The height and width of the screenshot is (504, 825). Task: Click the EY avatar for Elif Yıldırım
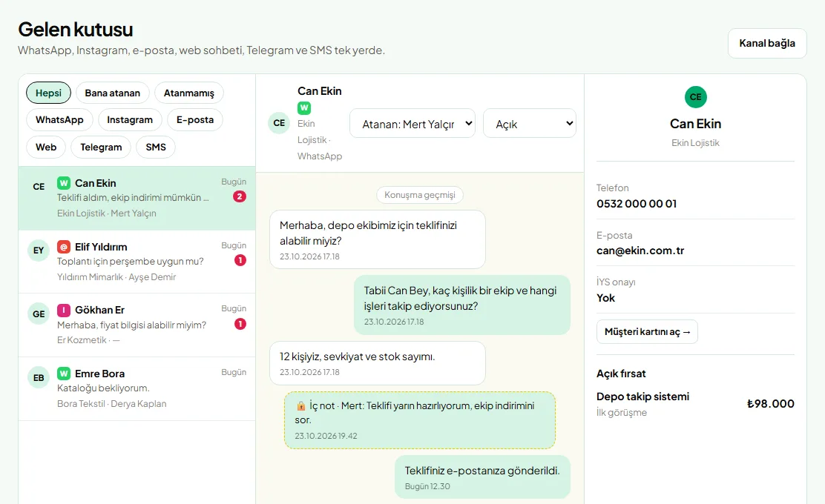pos(39,251)
